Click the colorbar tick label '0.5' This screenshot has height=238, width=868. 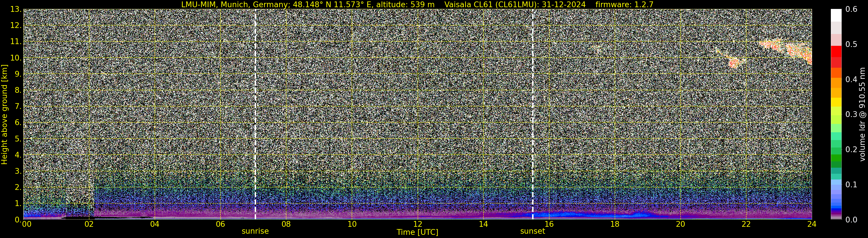[x=852, y=44]
